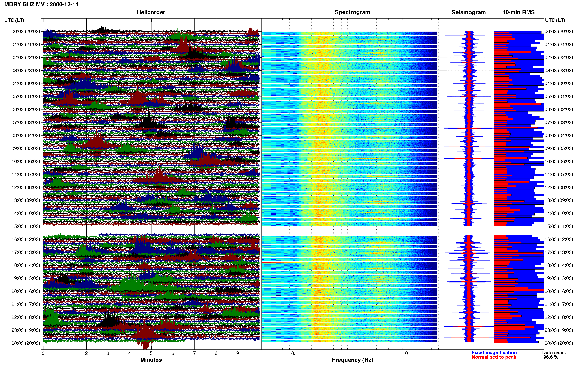Click the right time label 17:03 (13:03)

pos(559,252)
